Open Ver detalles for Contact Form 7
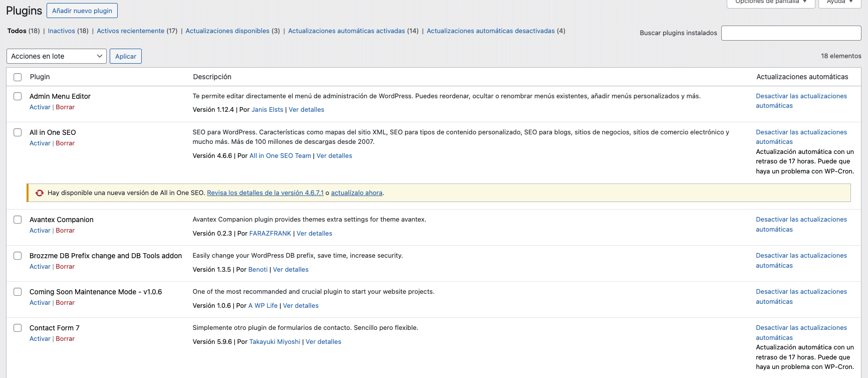The image size is (868, 378). (x=323, y=342)
